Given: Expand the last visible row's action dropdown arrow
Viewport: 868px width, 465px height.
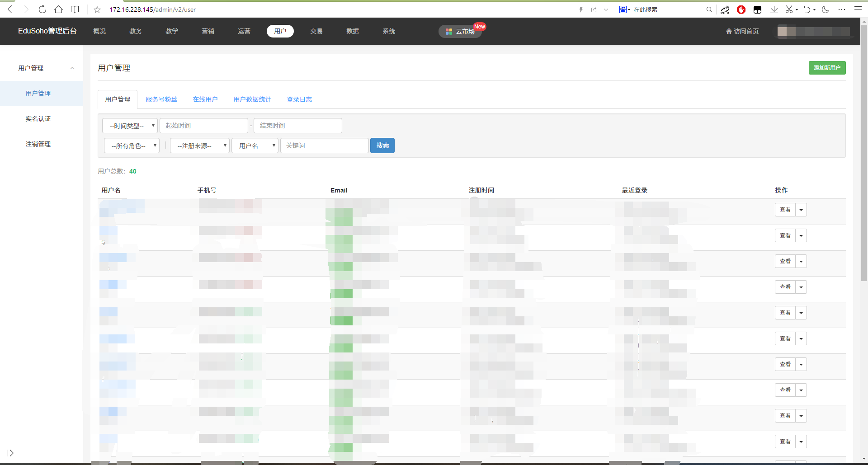Looking at the screenshot, I should click(x=801, y=442).
